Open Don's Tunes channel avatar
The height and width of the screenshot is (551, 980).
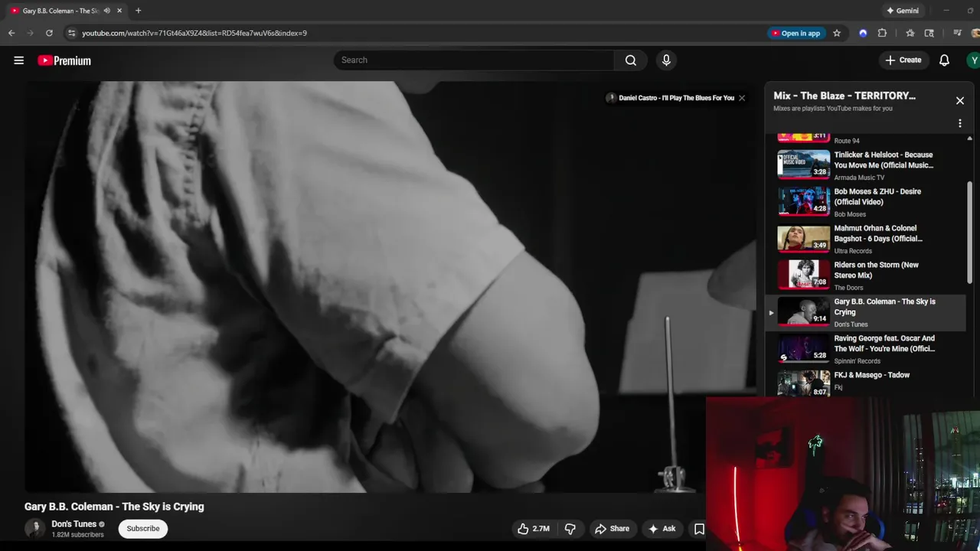click(34, 529)
